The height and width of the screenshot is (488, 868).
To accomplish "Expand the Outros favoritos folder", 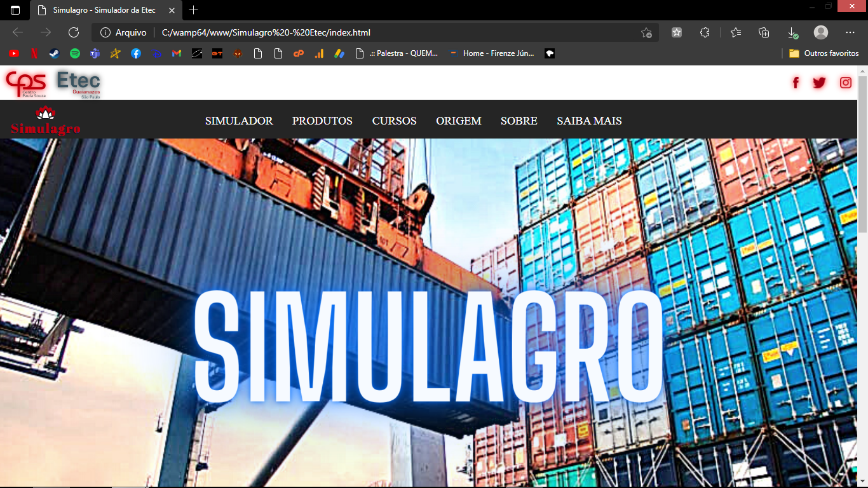I will 825,53.
